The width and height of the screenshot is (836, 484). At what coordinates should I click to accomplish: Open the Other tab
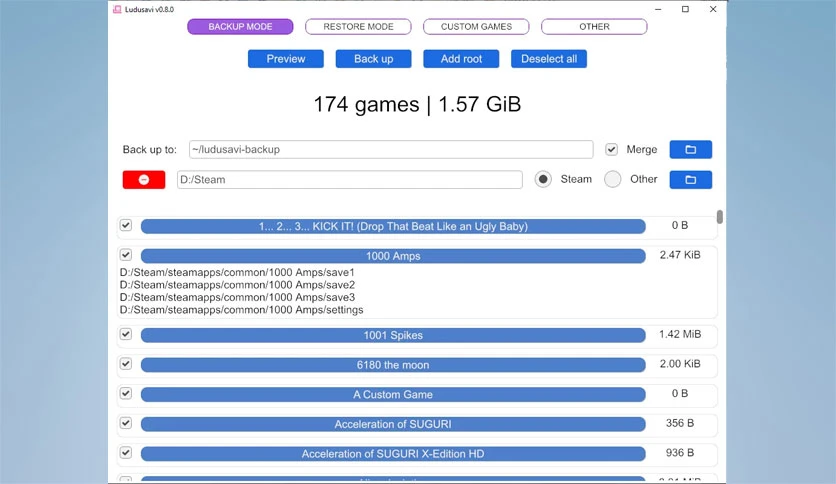coord(594,27)
